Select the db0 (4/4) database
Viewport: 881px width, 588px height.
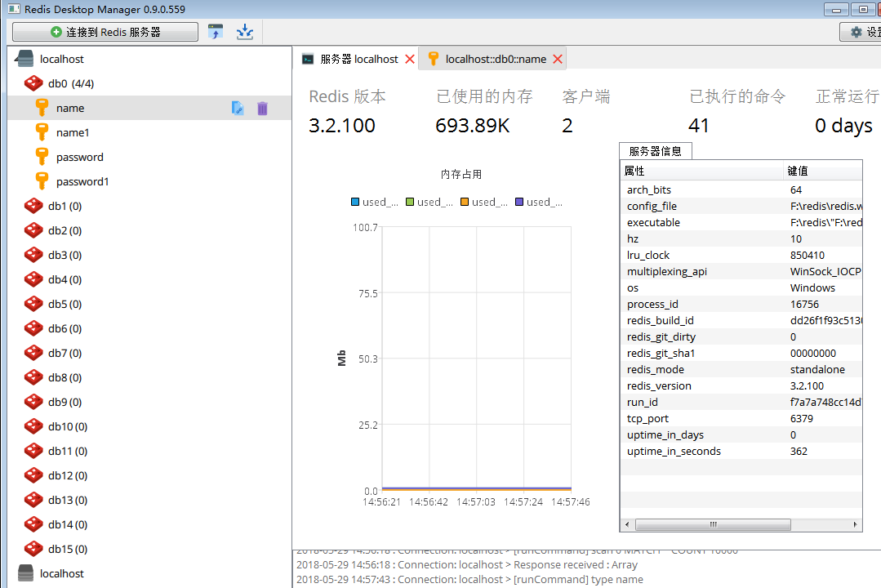pos(71,84)
